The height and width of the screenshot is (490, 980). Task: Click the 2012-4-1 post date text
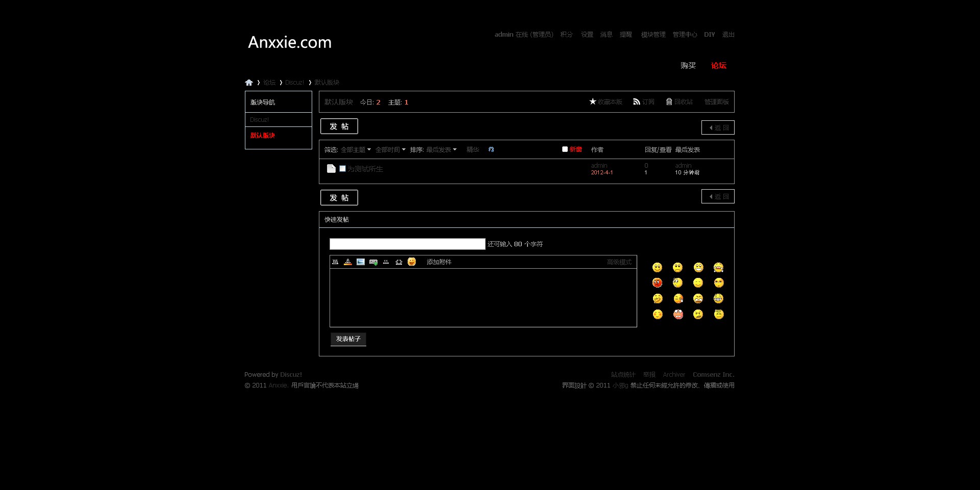point(602,173)
